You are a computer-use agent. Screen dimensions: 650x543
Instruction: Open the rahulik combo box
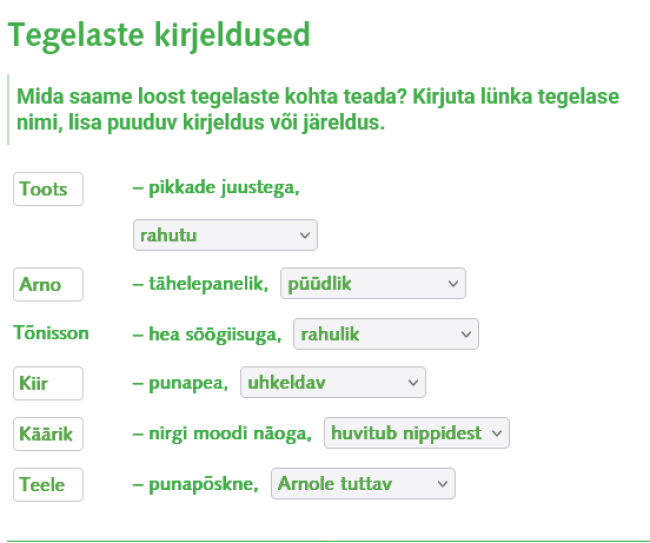click(x=386, y=334)
